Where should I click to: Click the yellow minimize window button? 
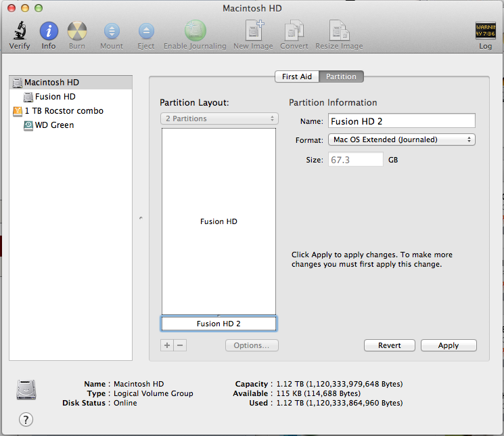pyautogui.click(x=25, y=8)
